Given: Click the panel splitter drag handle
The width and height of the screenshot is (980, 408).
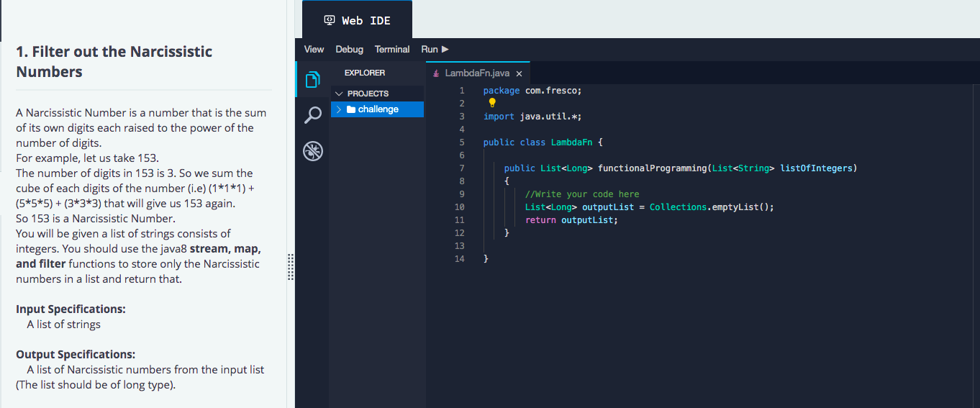Looking at the screenshot, I should point(291,266).
